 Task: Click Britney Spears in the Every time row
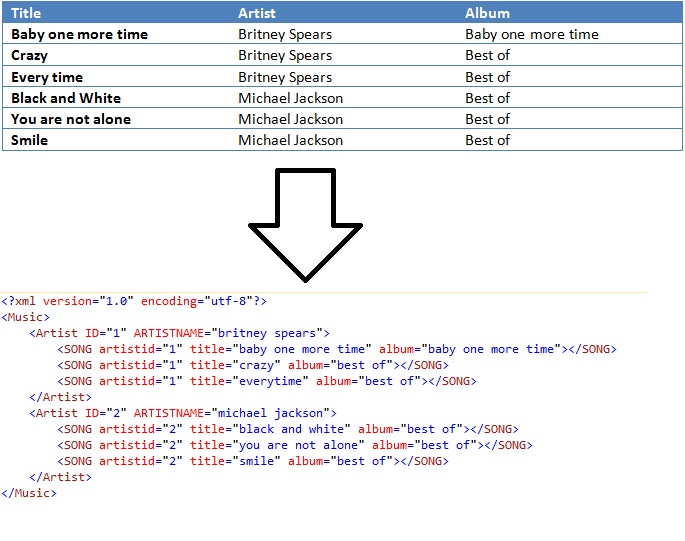tap(285, 77)
